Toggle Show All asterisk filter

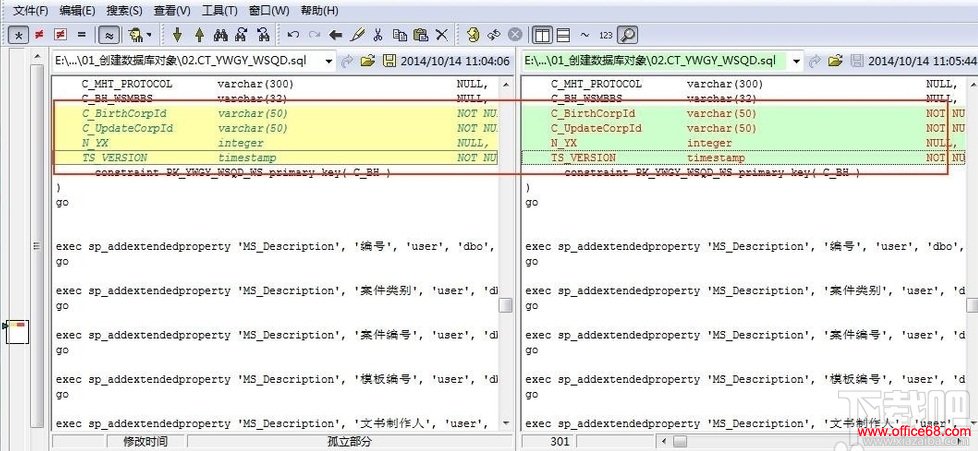[18, 35]
